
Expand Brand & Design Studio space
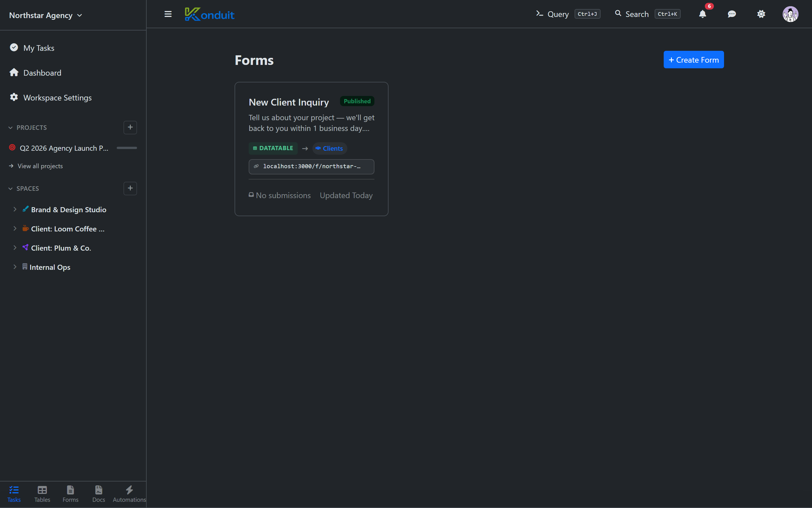[x=15, y=209]
